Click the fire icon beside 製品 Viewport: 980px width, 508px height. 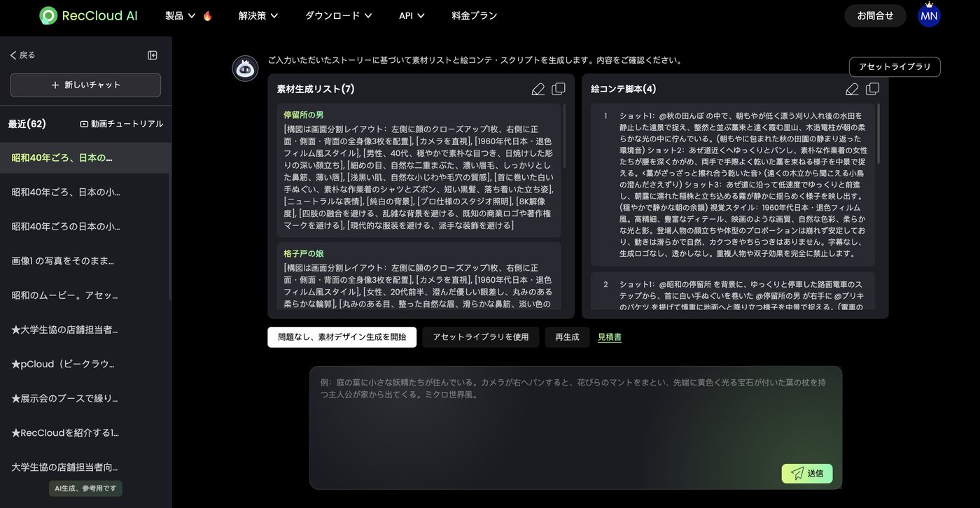click(x=208, y=15)
